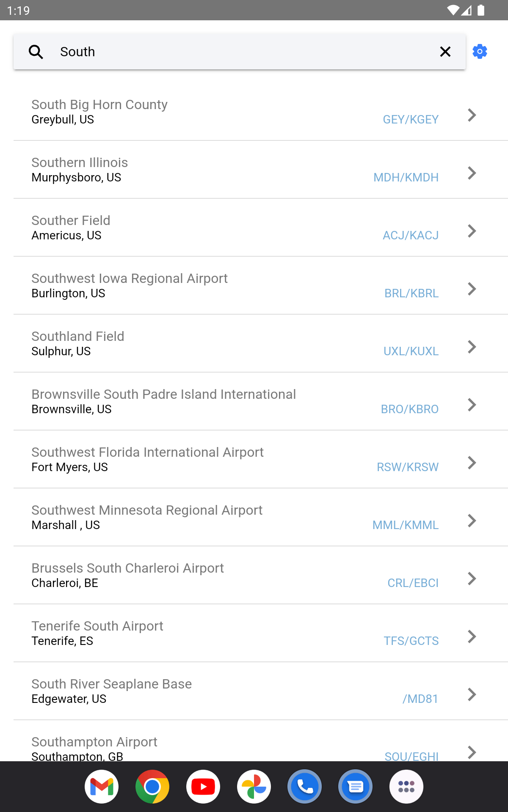Open the blue settings gear icon
Screen dimensions: 508x812
(480, 52)
